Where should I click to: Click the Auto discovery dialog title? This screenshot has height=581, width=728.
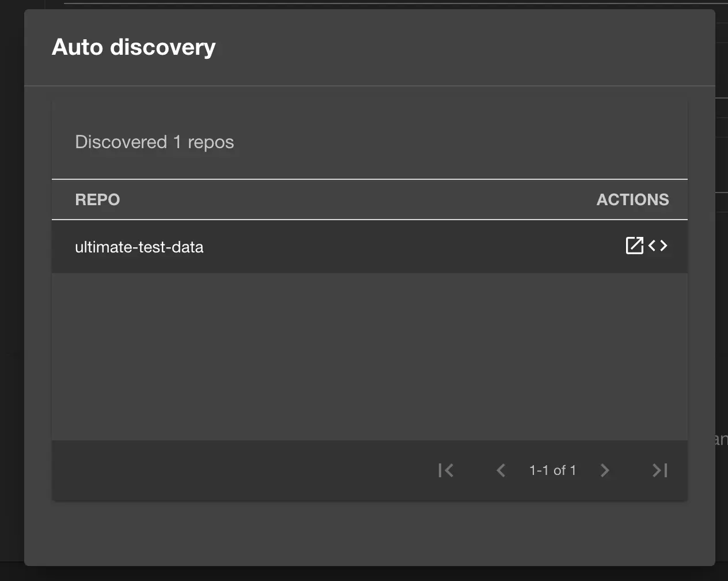[x=134, y=47]
